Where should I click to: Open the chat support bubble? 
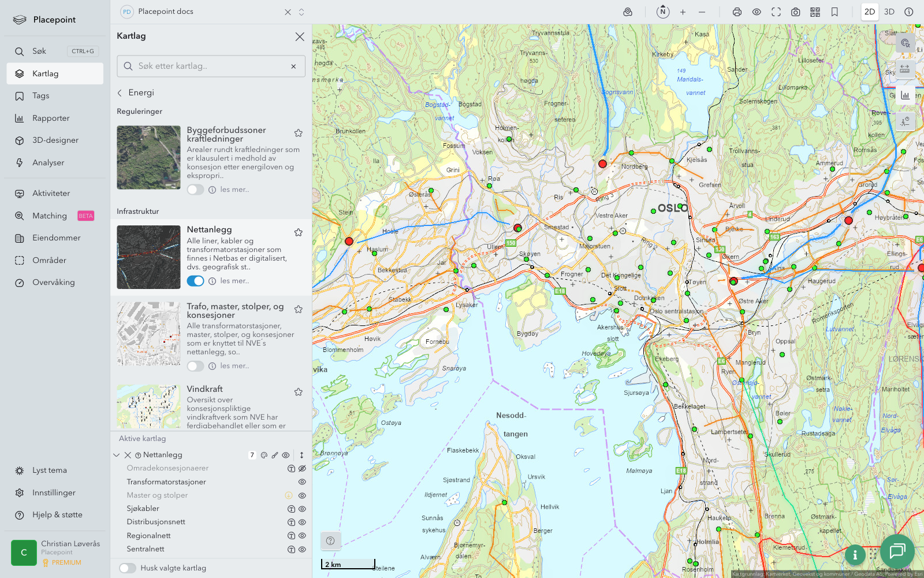[897, 551]
